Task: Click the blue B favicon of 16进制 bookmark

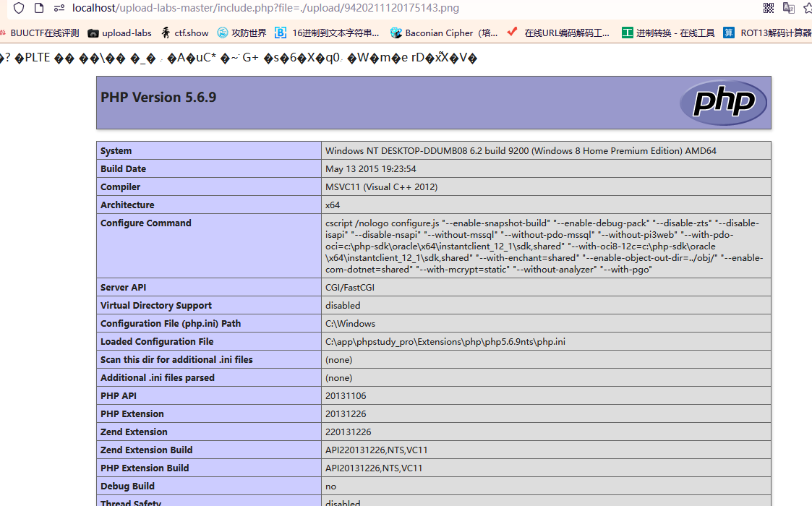Action: click(x=280, y=33)
